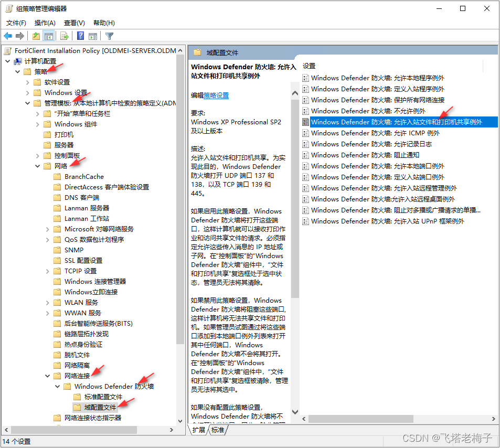Open the 文件(F) menu

click(16, 23)
